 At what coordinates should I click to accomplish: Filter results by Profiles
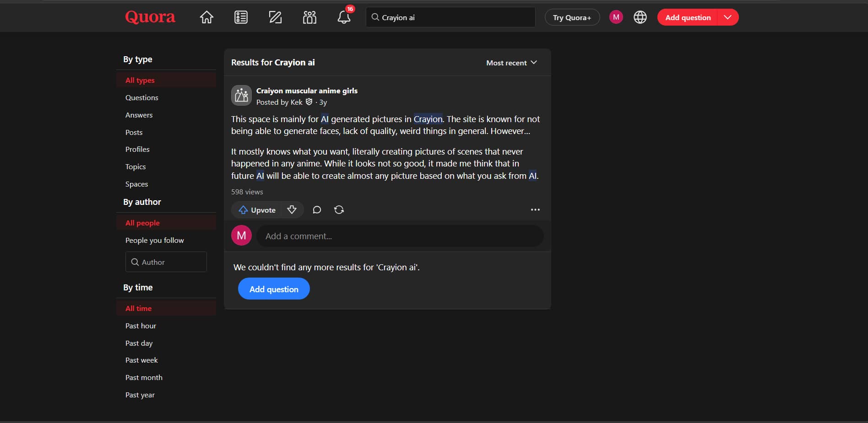137,149
